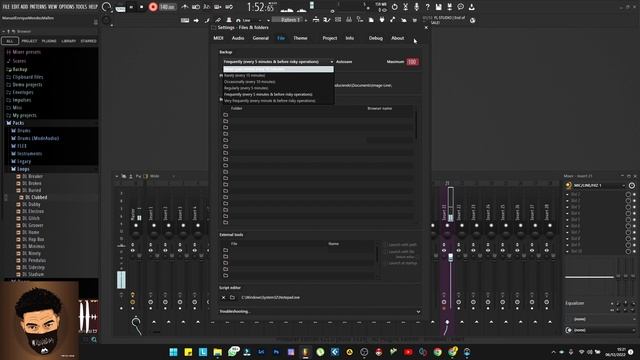The height and width of the screenshot is (360, 640).
Task: Expand the Troubleshooting section
Action: [320, 311]
